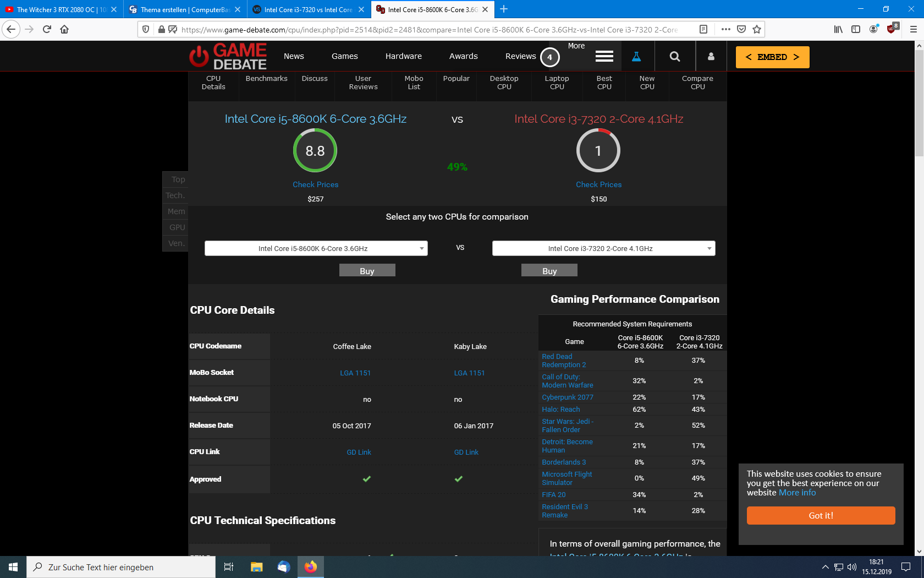The image size is (924, 578).
Task: Show hidden tray icons chevron
Action: click(x=825, y=567)
